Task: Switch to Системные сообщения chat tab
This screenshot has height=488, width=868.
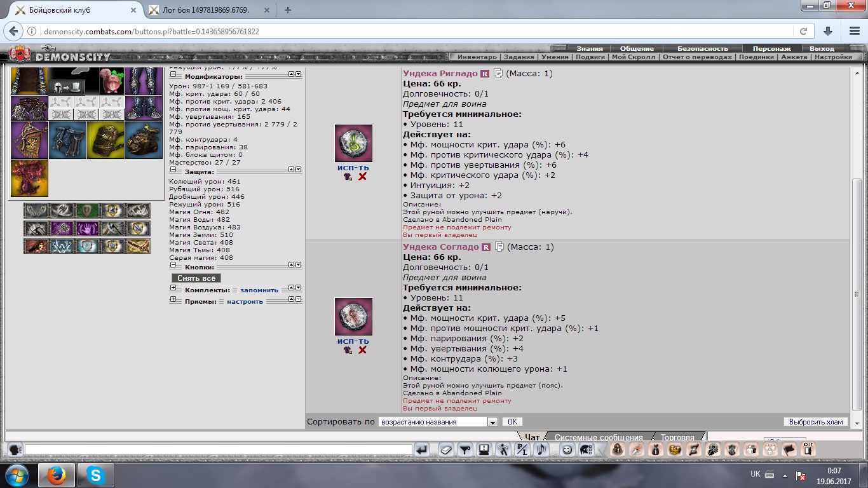Action: (x=598, y=437)
